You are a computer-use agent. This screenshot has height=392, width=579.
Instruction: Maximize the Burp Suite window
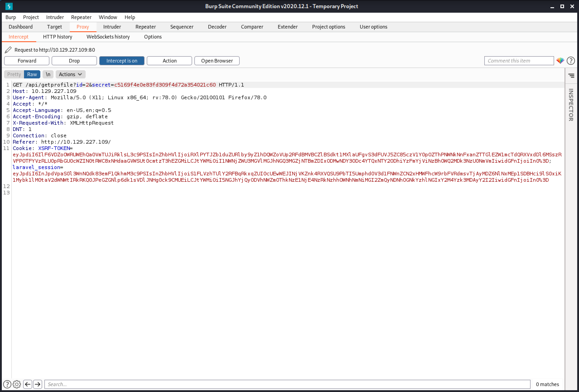pyautogui.click(x=562, y=7)
